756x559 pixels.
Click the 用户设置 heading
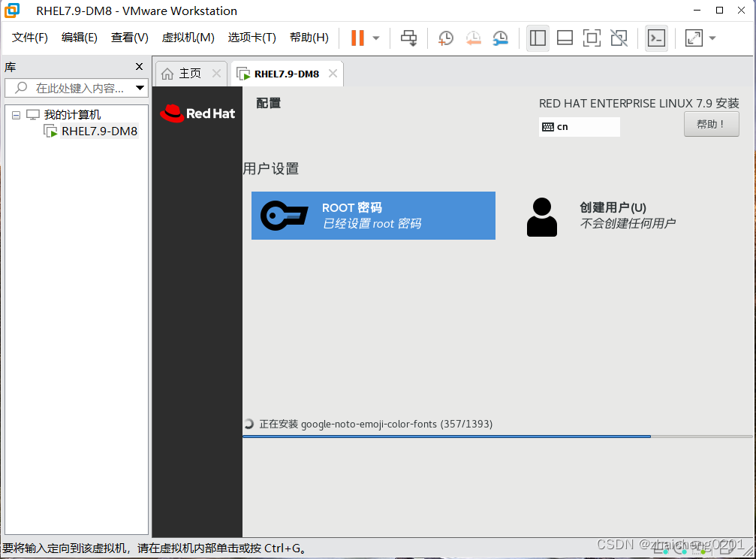tap(270, 169)
